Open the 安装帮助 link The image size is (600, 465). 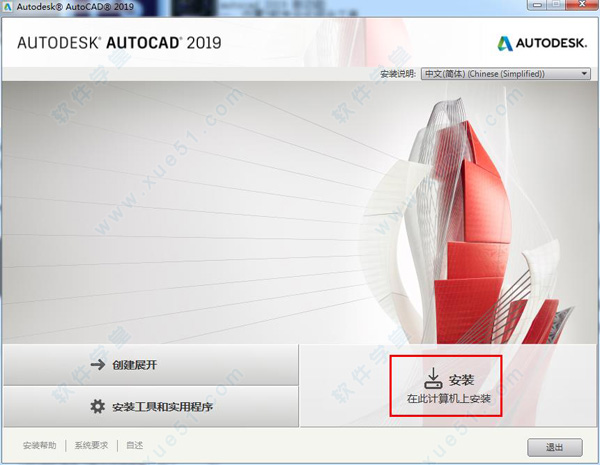pyautogui.click(x=39, y=445)
